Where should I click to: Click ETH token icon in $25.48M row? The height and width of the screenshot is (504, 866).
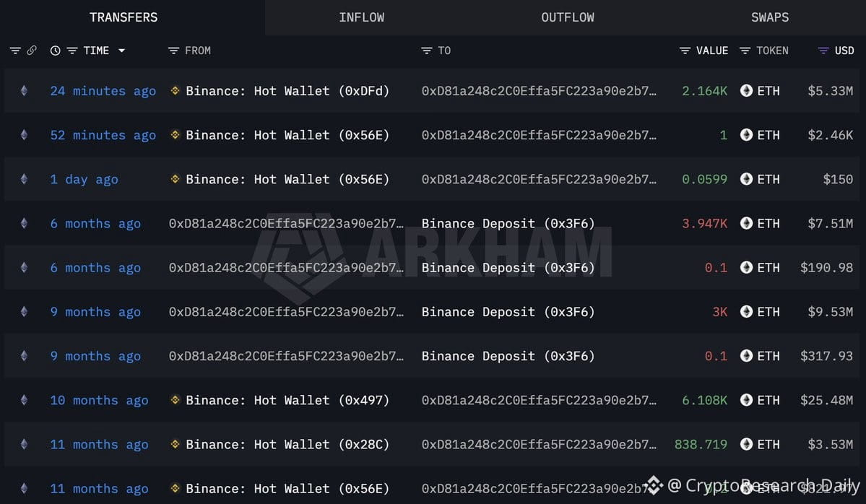coord(746,400)
